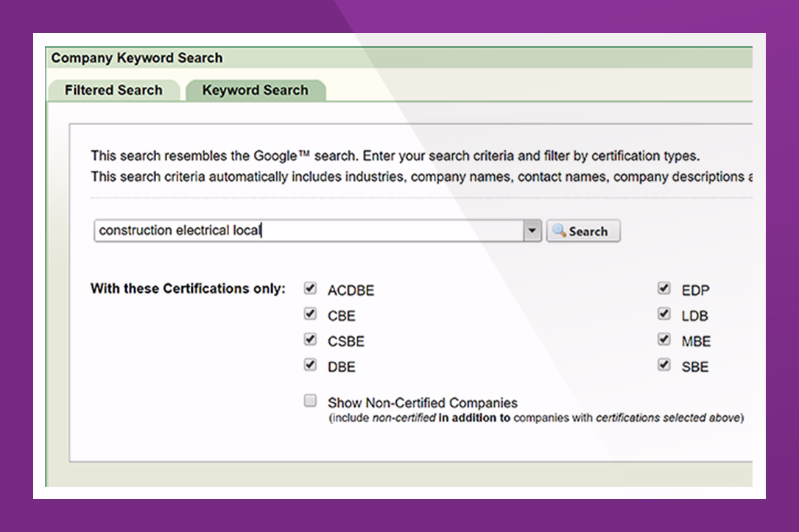Click the Search button

pyautogui.click(x=583, y=231)
